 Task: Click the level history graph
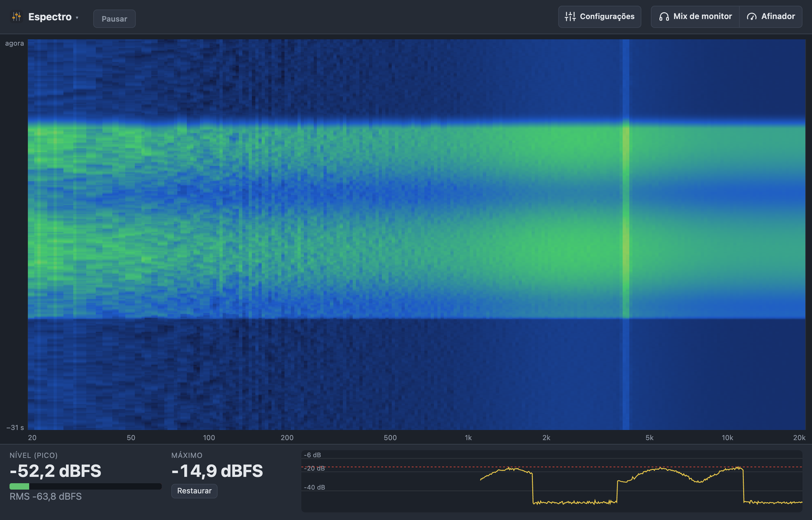[552, 481]
